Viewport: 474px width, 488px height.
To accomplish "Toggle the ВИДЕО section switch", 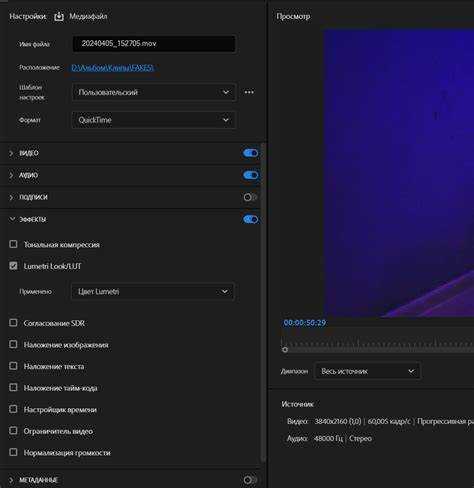I will click(251, 153).
